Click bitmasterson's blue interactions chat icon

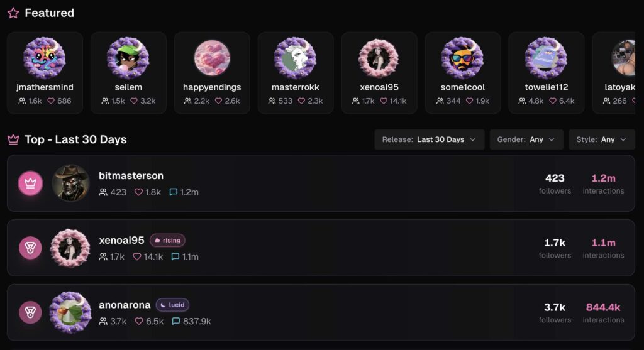click(x=174, y=192)
